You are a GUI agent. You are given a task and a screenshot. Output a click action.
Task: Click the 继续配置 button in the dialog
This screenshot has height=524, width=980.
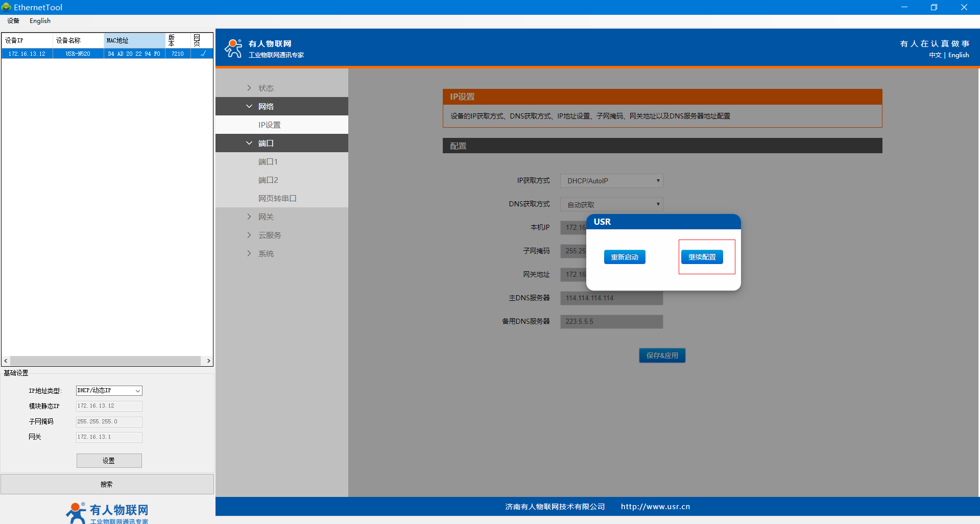point(702,257)
